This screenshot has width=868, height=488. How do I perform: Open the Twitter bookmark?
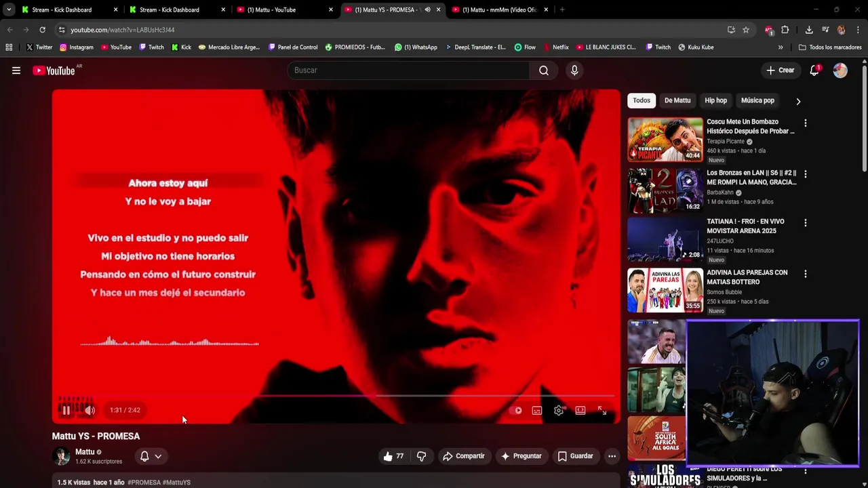coord(39,47)
